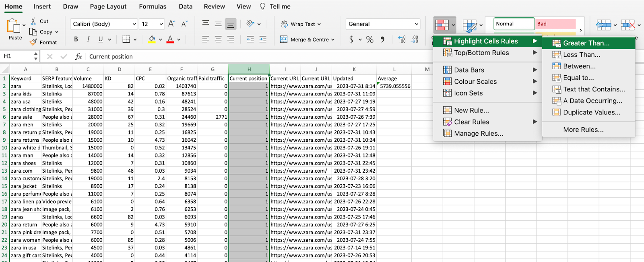Expand the Paste options arrow
This screenshot has width=644, height=262.
click(x=24, y=25)
